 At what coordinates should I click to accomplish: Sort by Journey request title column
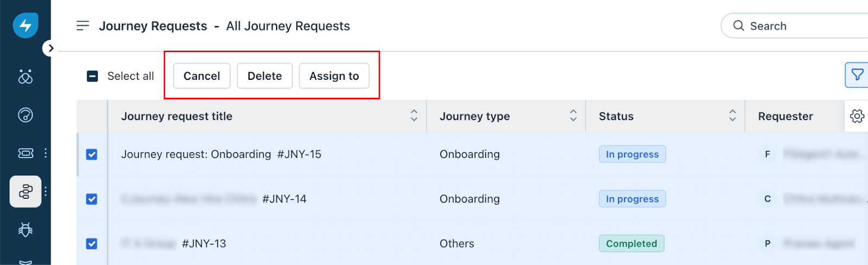click(414, 116)
